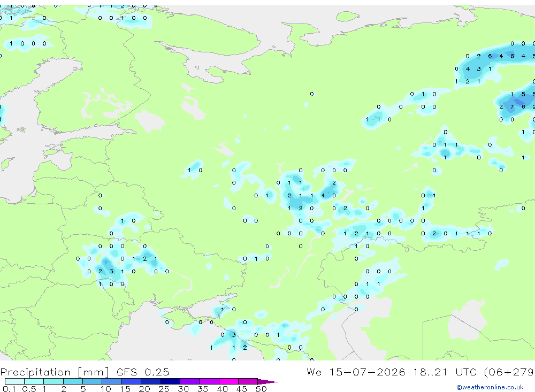This screenshot has height=392, width=535.
Task: Pick the 10–15 mm legend color swatch
Action: pos(112,381)
